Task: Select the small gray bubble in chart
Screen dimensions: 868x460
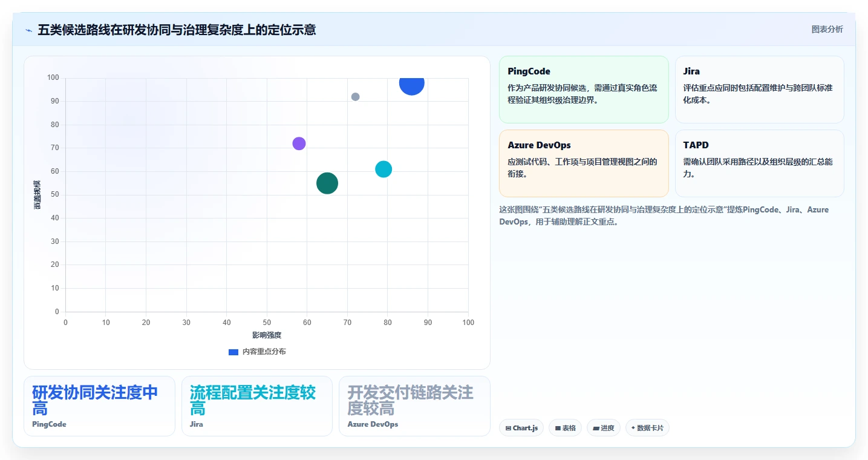Action: point(355,97)
